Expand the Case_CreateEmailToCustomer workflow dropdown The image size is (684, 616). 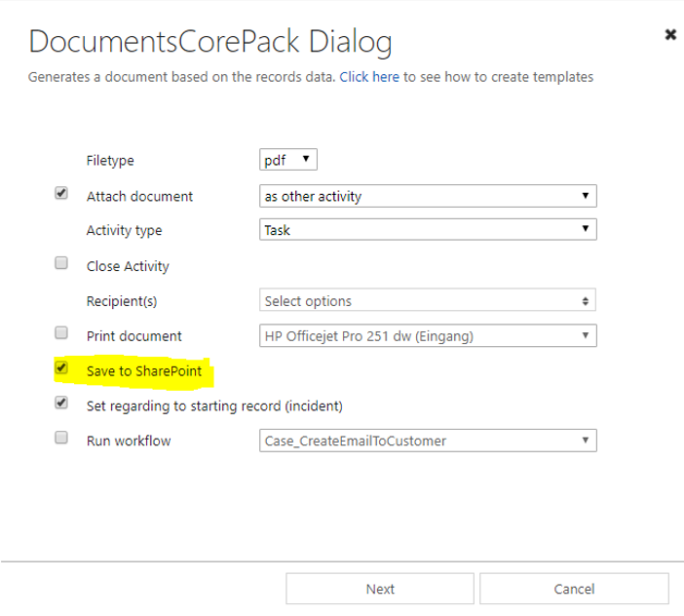point(428,441)
